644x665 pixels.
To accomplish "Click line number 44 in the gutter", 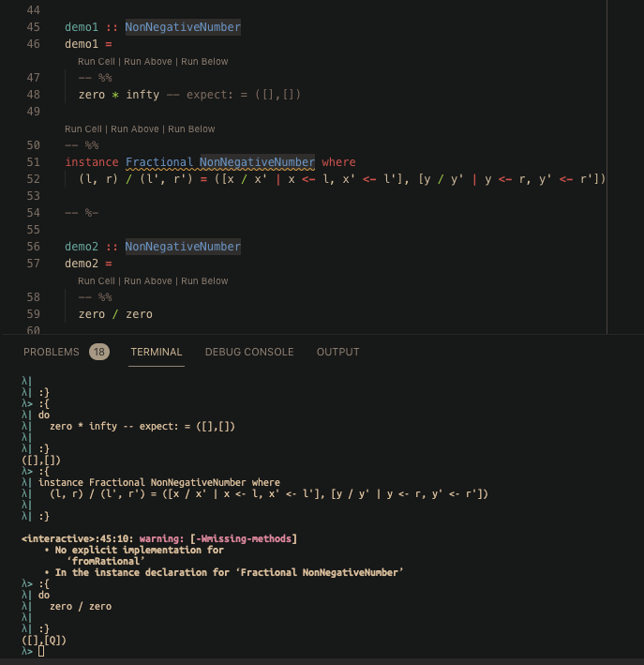I will 33,10.
